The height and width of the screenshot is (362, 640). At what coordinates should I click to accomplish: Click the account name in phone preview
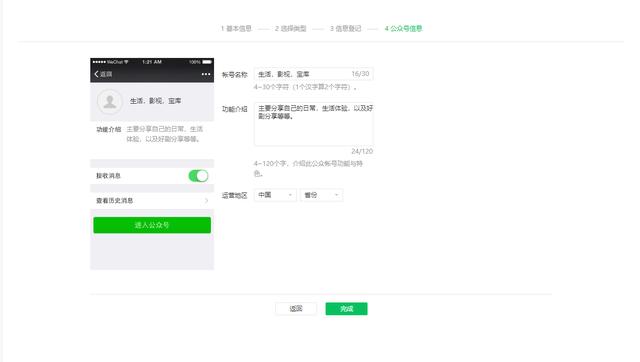tap(156, 101)
